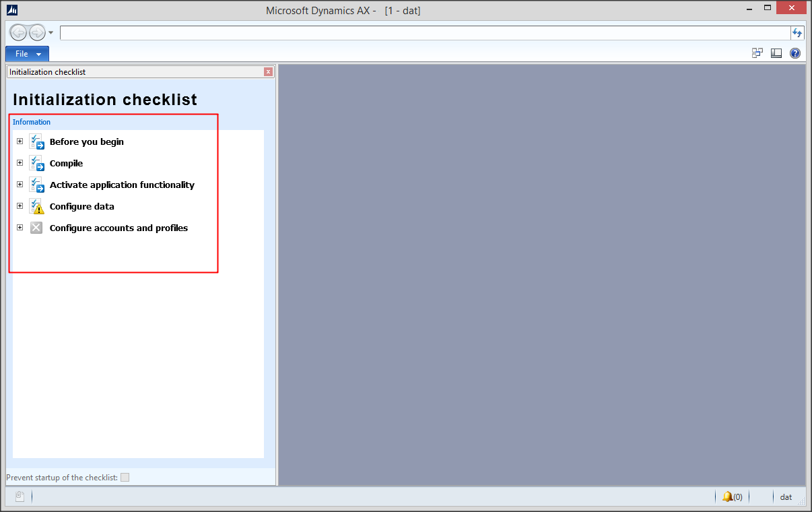This screenshot has height=512, width=812.
Task: Click the refresh icon beside address bar
Action: click(x=797, y=33)
